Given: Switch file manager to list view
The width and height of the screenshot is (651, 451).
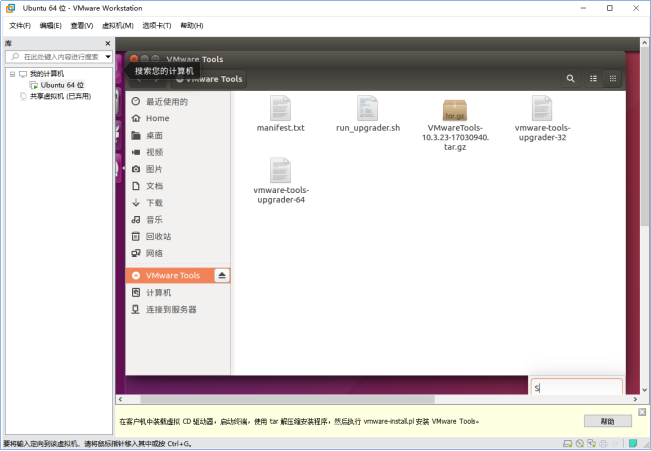Looking at the screenshot, I should coord(593,78).
